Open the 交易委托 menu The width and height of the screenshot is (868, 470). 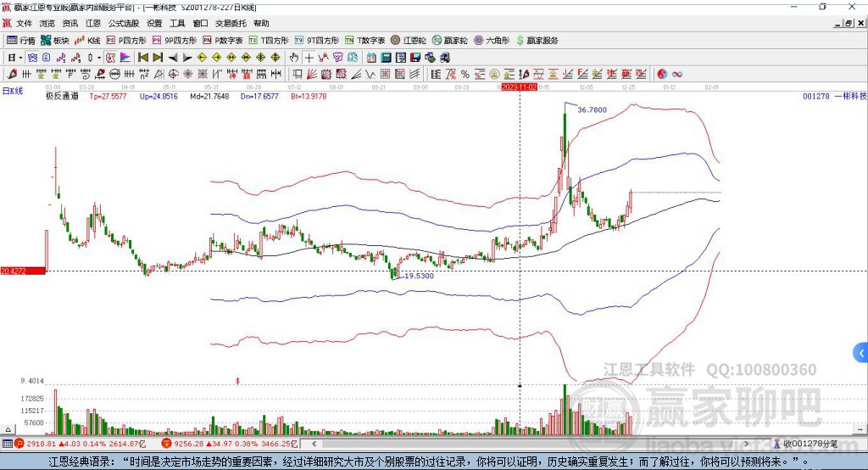231,23
